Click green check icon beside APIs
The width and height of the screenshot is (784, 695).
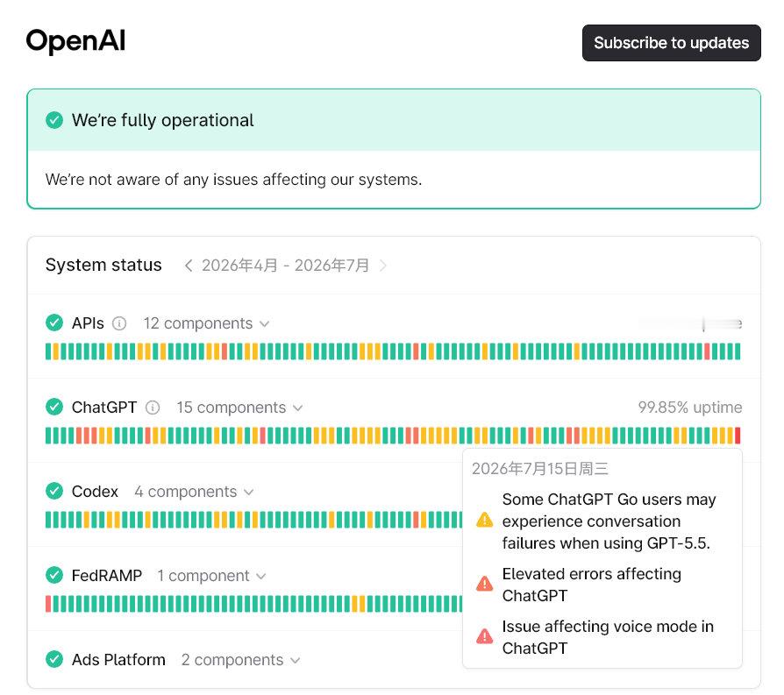click(54, 323)
